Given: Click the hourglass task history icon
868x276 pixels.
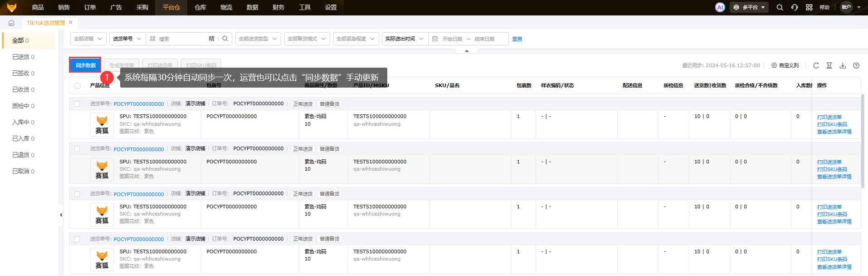Looking at the screenshot, I should pyautogui.click(x=829, y=65).
